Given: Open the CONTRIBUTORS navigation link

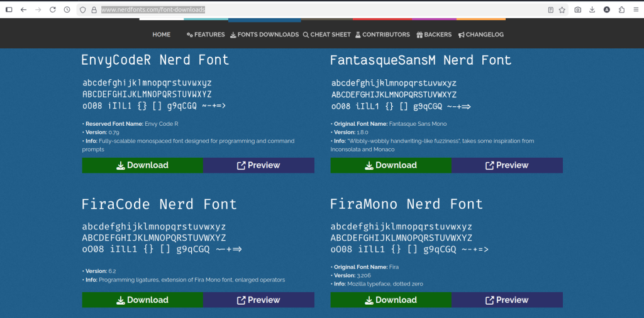Looking at the screenshot, I should [382, 35].
